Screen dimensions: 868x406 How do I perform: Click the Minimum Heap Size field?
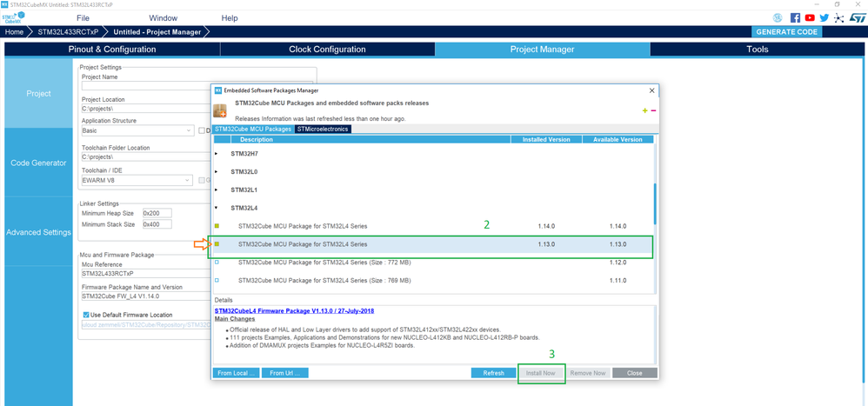(x=157, y=213)
